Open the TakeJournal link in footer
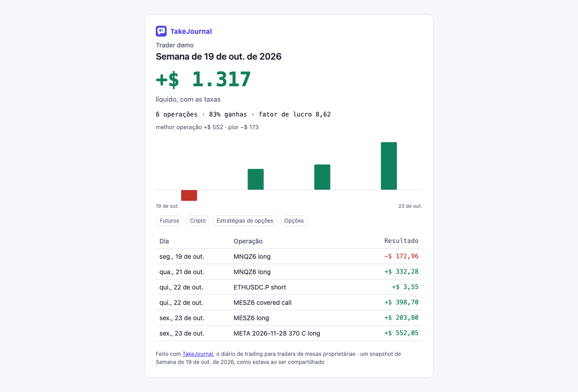 click(198, 354)
